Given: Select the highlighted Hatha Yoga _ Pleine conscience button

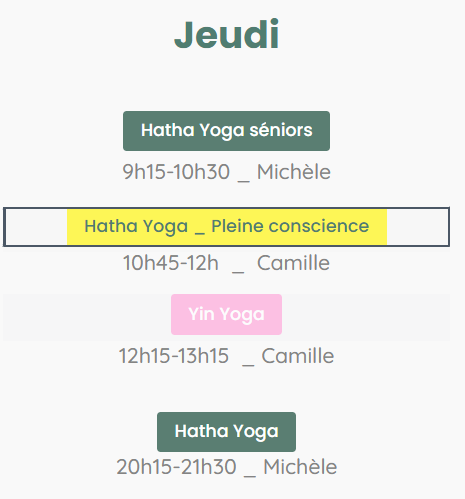Looking at the screenshot, I should click(x=227, y=227).
